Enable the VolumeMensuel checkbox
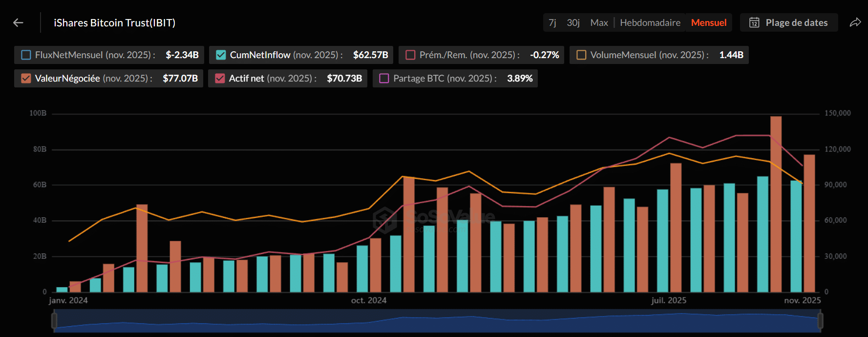Viewport: 868px width, 337px height. (581, 55)
